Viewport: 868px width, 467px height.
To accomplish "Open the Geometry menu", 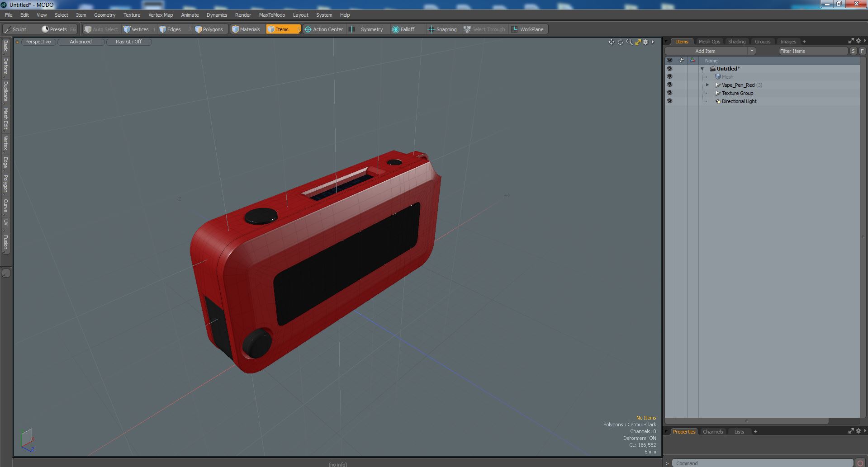I will pyautogui.click(x=104, y=15).
